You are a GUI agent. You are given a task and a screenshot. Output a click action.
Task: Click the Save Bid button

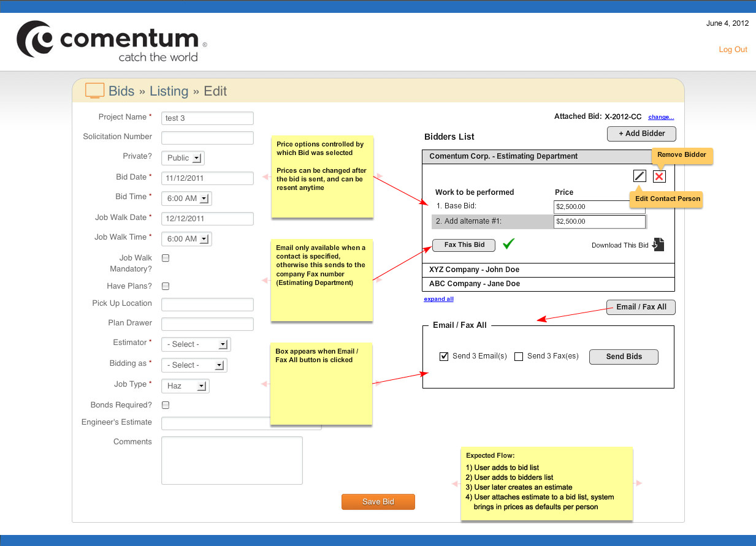(x=378, y=501)
